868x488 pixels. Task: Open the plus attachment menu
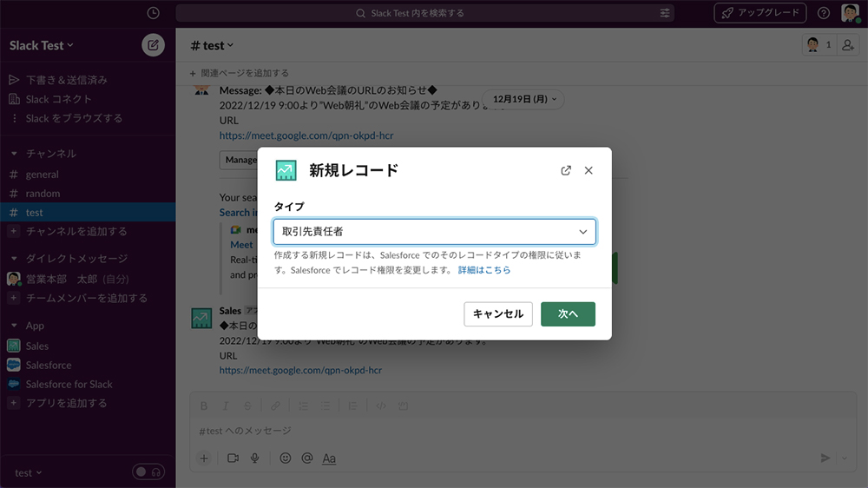click(x=204, y=458)
